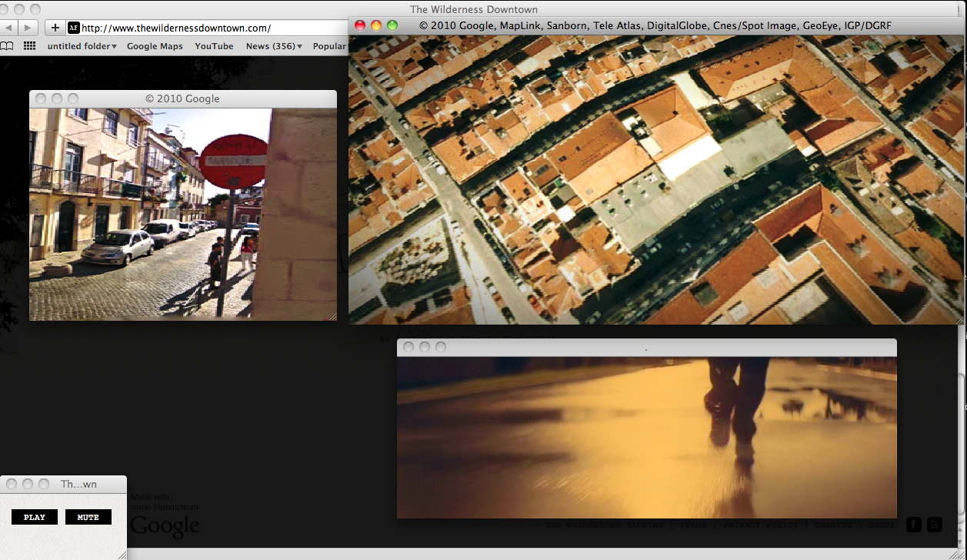This screenshot has height=560, width=967.
Task: Expand the untitled folder bookmark menu
Action: 82,46
